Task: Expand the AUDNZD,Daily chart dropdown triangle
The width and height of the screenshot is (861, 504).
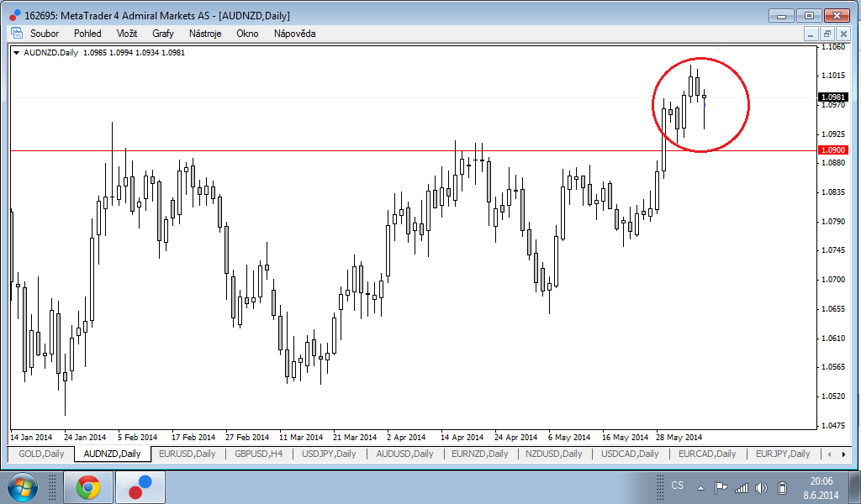Action: (17, 53)
